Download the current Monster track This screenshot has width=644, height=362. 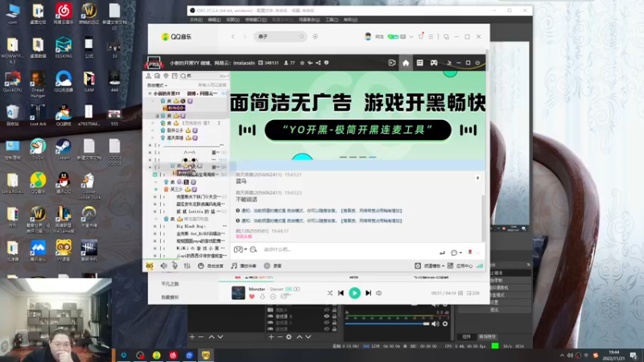point(262,297)
